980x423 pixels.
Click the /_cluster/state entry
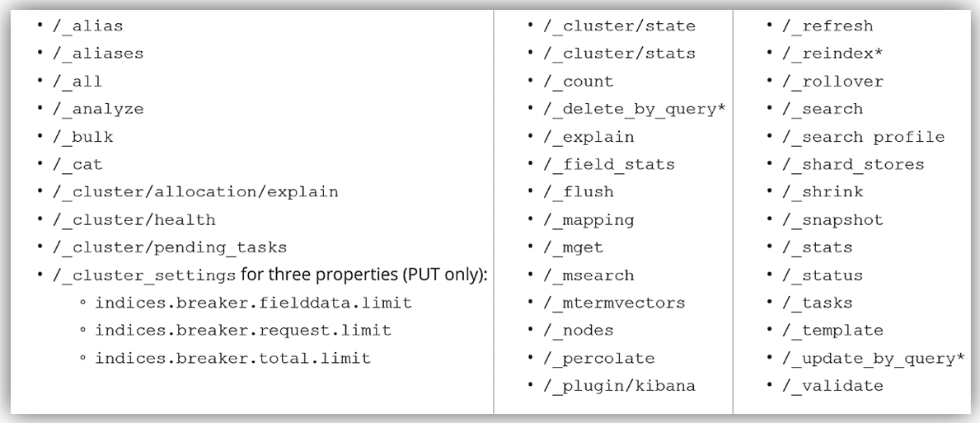click(619, 26)
